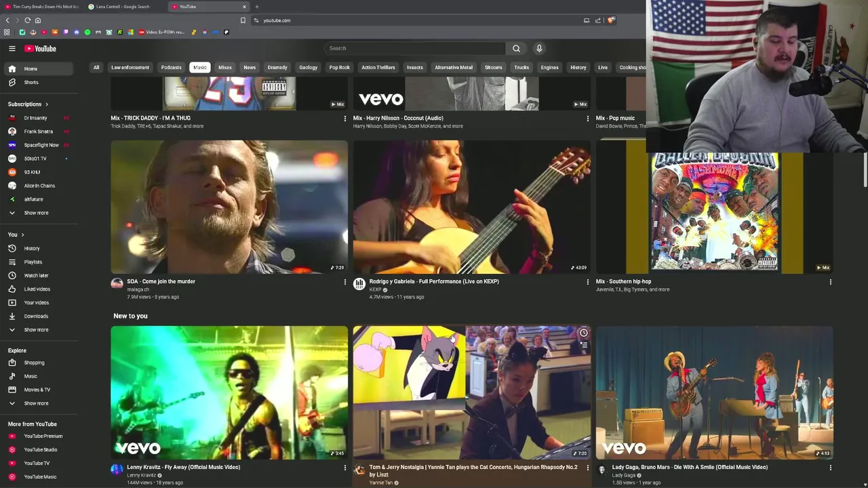868x488 pixels.
Task: Reload the page with the refresh icon
Action: [27, 20]
